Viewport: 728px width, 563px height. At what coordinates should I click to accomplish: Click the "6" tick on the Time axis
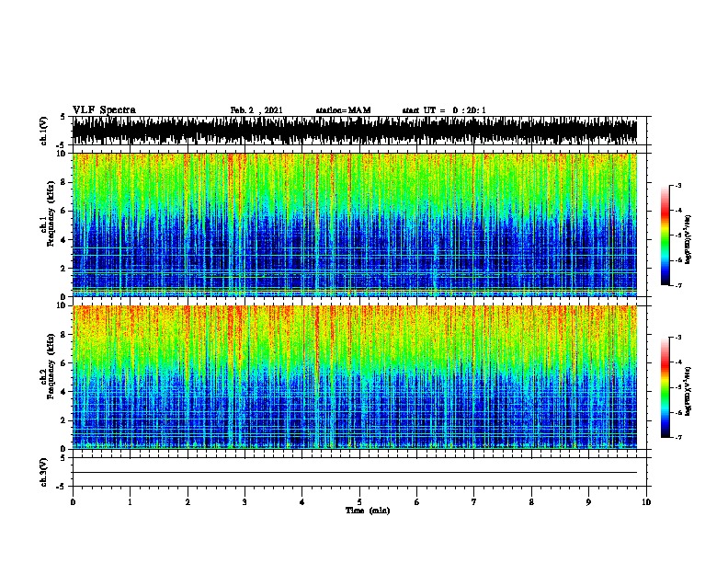pos(417,502)
